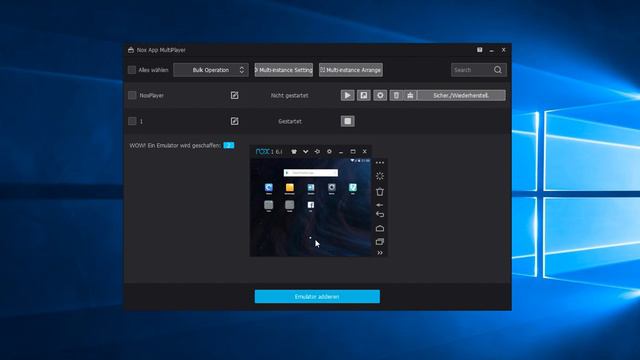The image size is (640, 360).
Task: Open the Bulk Operation dropdown
Action: pyautogui.click(x=211, y=70)
